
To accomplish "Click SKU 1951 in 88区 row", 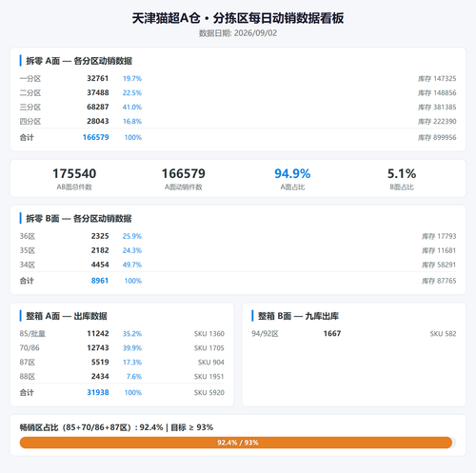I will [209, 376].
